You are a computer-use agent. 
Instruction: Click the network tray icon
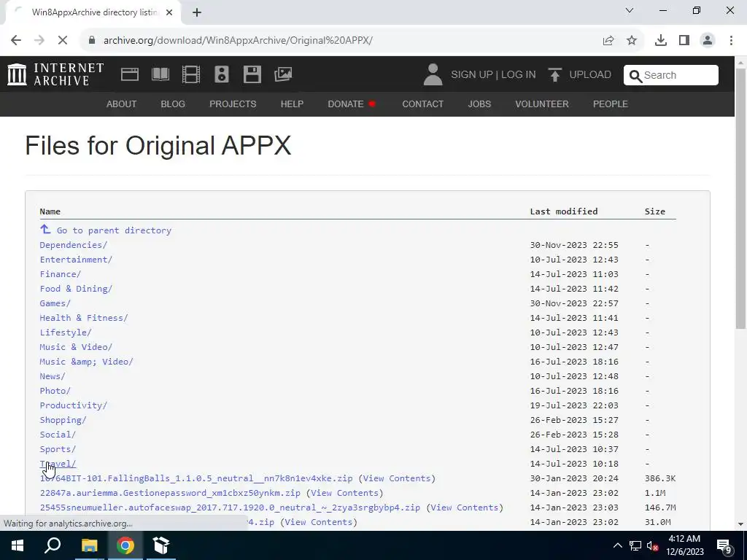coord(635,545)
